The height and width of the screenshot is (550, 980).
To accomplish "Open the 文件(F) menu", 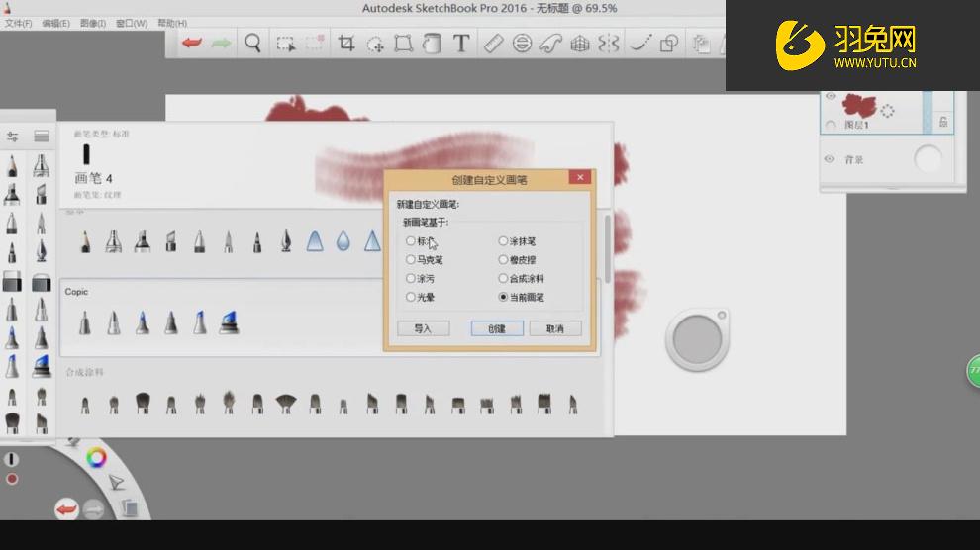I will coord(18,23).
